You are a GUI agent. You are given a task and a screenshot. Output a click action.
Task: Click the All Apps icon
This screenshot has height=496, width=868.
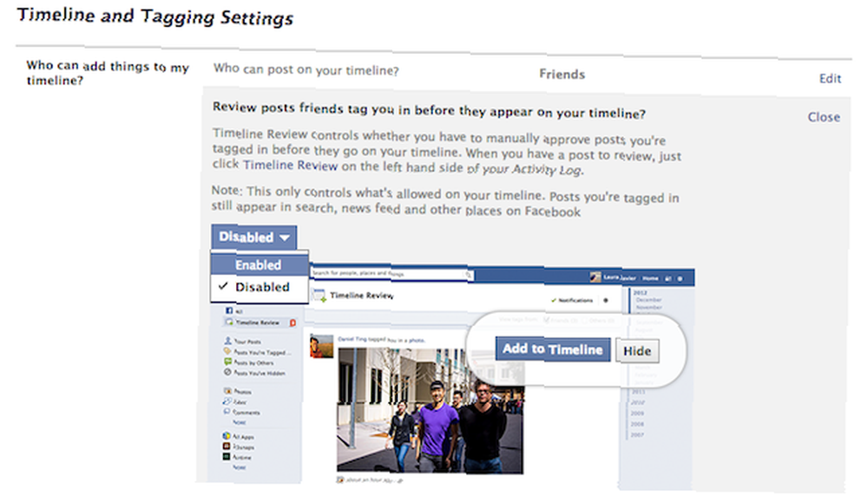(227, 435)
